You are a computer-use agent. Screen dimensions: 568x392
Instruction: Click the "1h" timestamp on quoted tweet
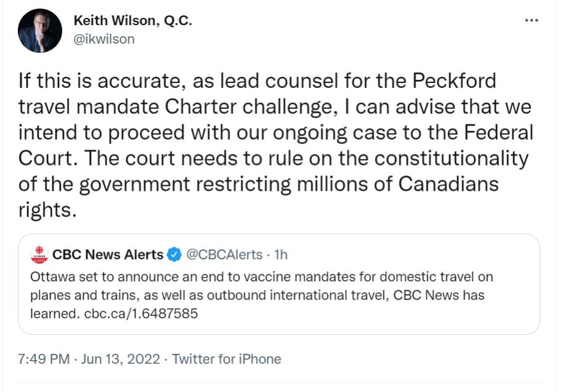pyautogui.click(x=280, y=254)
